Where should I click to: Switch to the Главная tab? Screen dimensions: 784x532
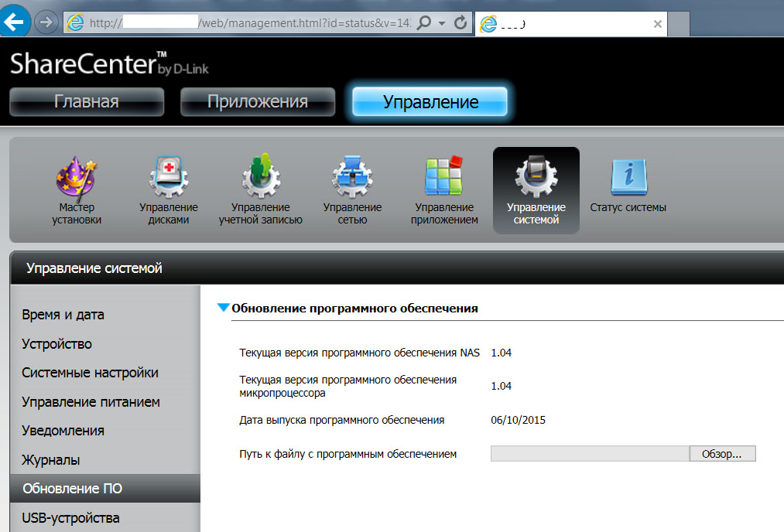click(x=87, y=102)
